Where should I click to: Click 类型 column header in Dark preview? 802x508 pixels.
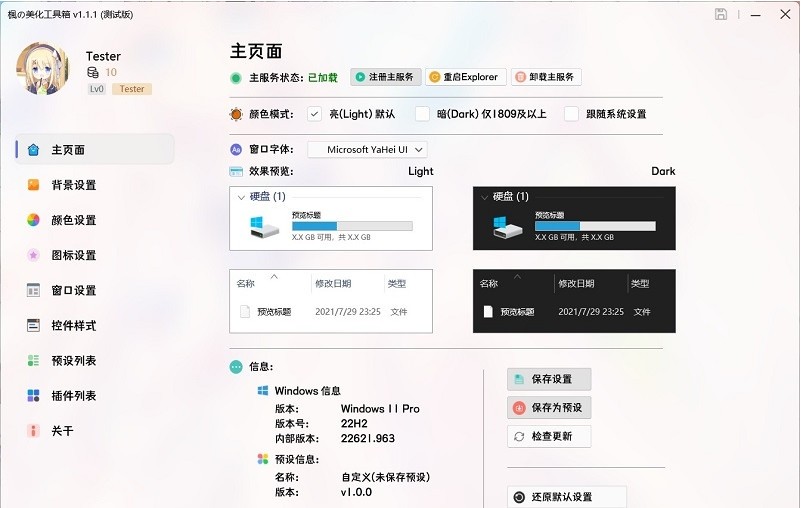pos(640,283)
